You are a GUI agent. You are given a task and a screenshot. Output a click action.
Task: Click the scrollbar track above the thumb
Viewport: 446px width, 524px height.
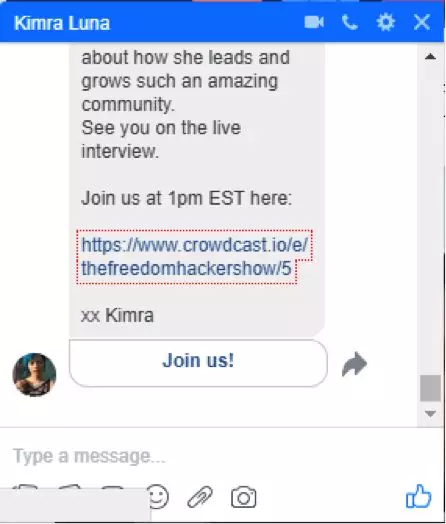pos(430,217)
